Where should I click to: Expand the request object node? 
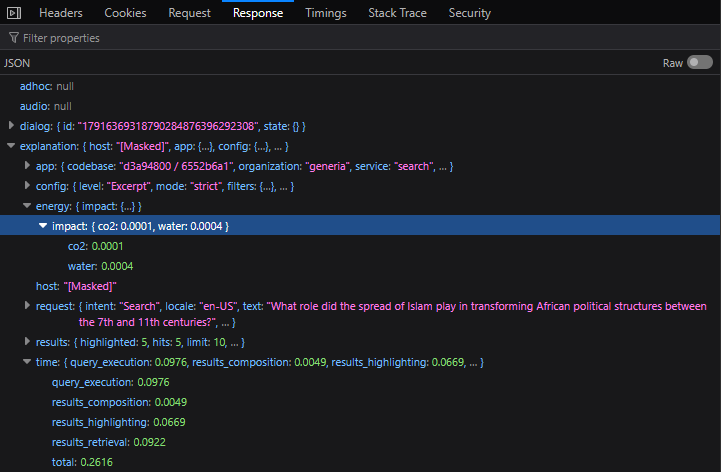coord(27,305)
